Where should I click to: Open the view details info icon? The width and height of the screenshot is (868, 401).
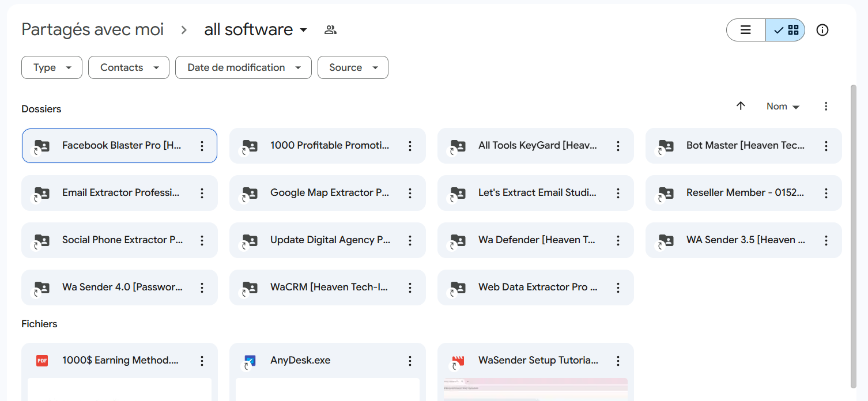click(x=822, y=30)
